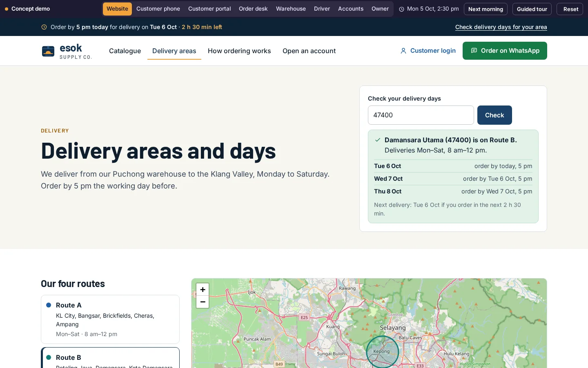Open the Customer portal view

[209, 9]
